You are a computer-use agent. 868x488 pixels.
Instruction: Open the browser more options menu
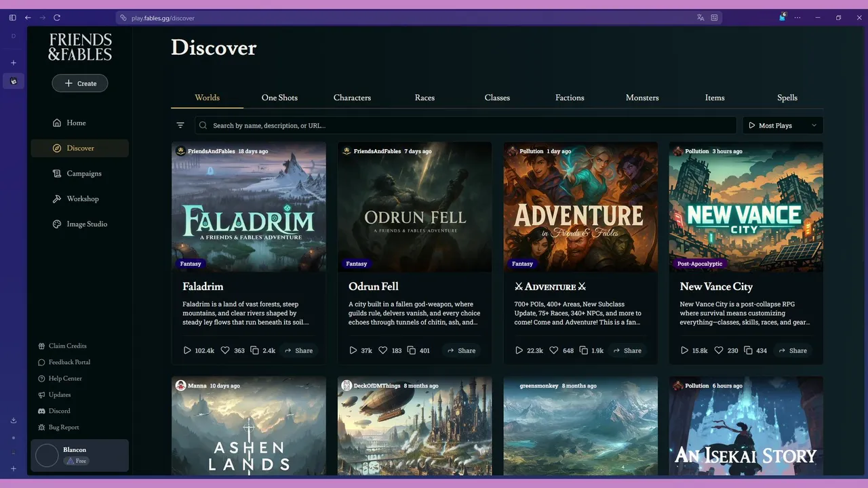coord(797,18)
